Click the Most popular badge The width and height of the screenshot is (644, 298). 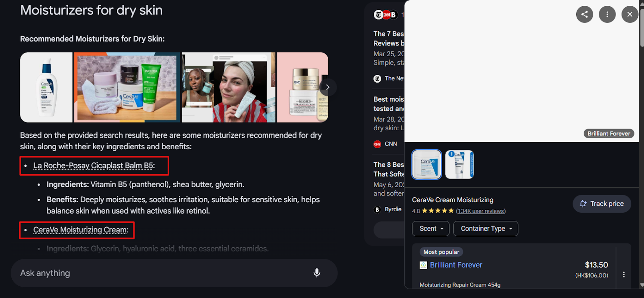[x=441, y=252]
